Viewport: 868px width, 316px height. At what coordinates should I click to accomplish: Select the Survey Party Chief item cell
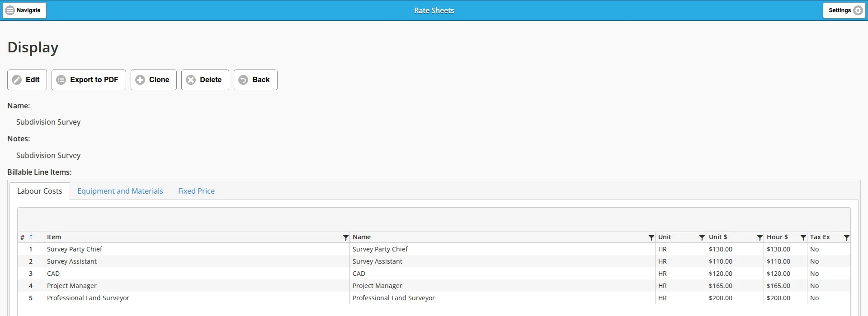point(197,249)
